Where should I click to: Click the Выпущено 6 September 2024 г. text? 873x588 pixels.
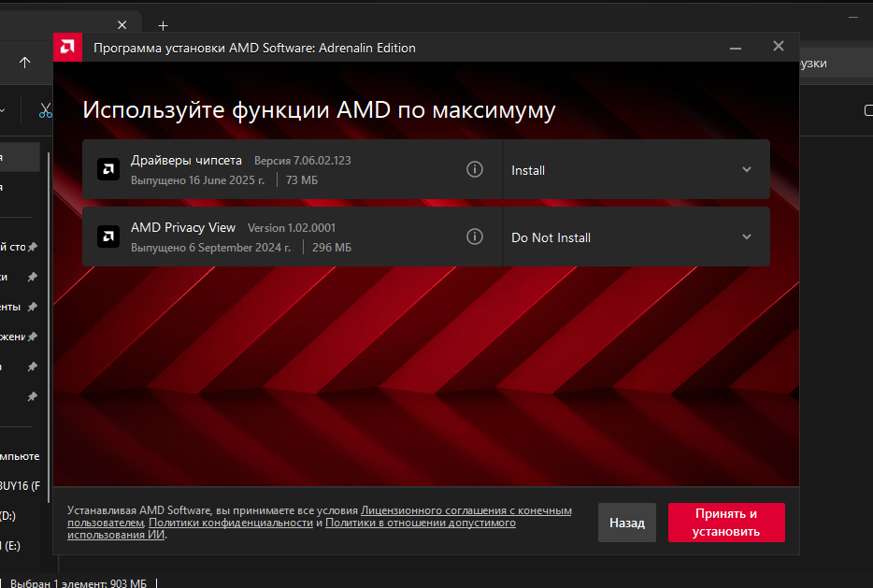click(210, 247)
